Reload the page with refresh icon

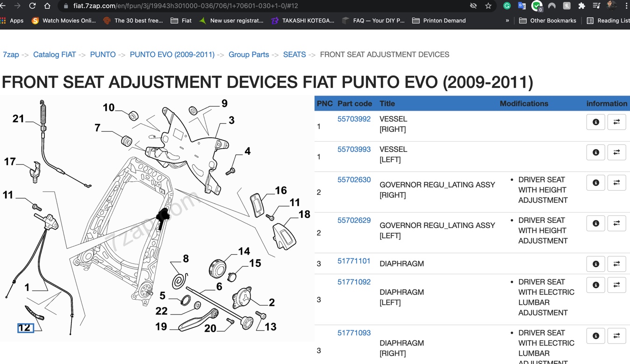point(32,6)
